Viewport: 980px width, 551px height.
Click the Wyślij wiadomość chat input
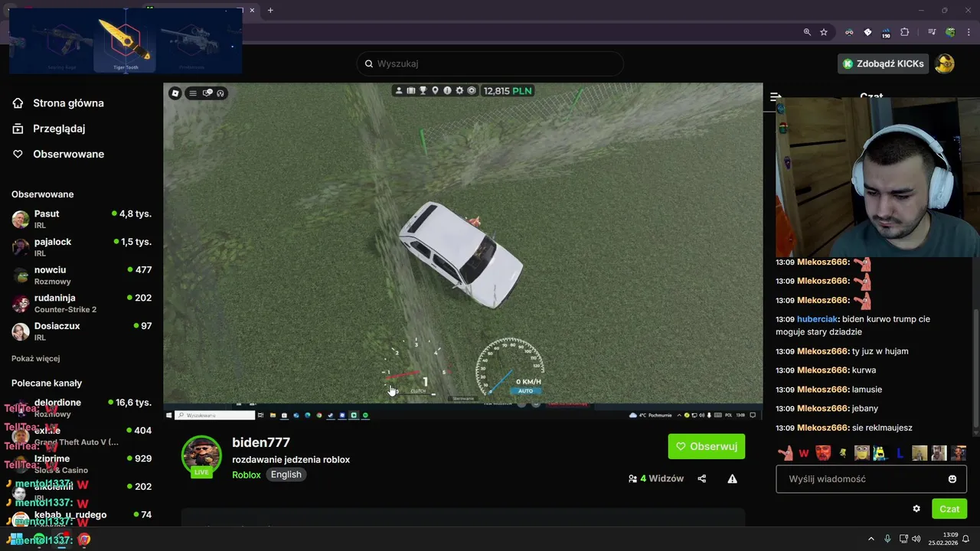[871, 479]
